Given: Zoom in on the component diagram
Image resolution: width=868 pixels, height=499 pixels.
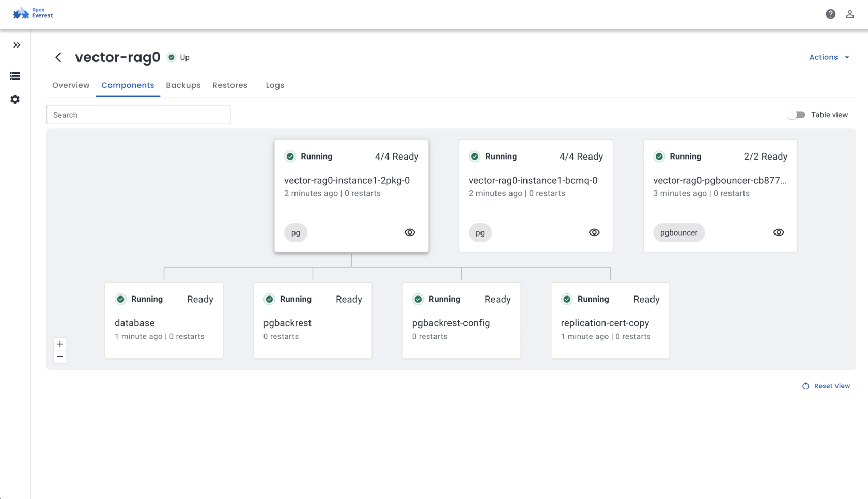Looking at the screenshot, I should 60,344.
